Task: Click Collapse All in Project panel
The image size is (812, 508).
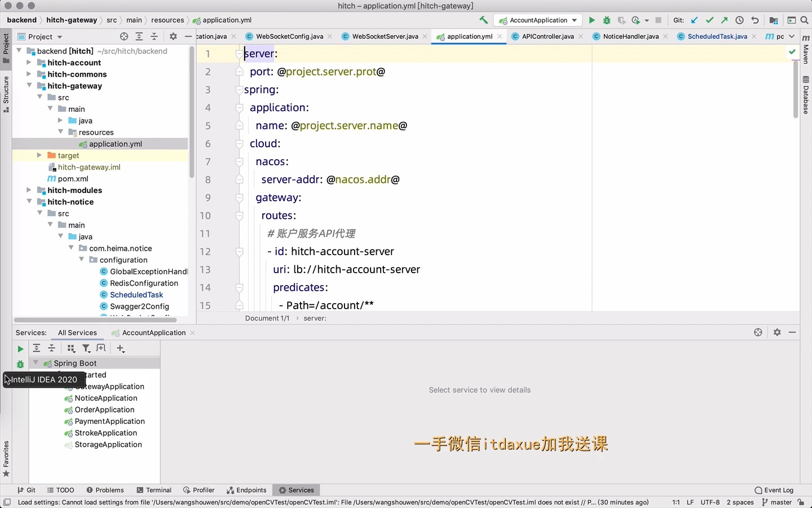Action: pos(154,36)
